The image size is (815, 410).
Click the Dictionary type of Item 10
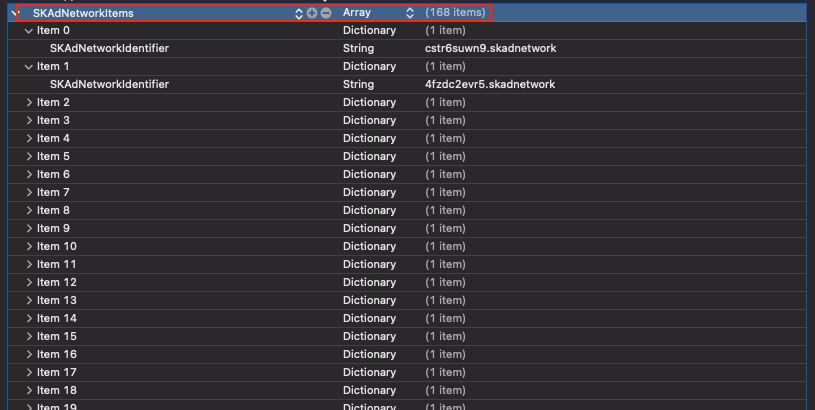coord(369,247)
